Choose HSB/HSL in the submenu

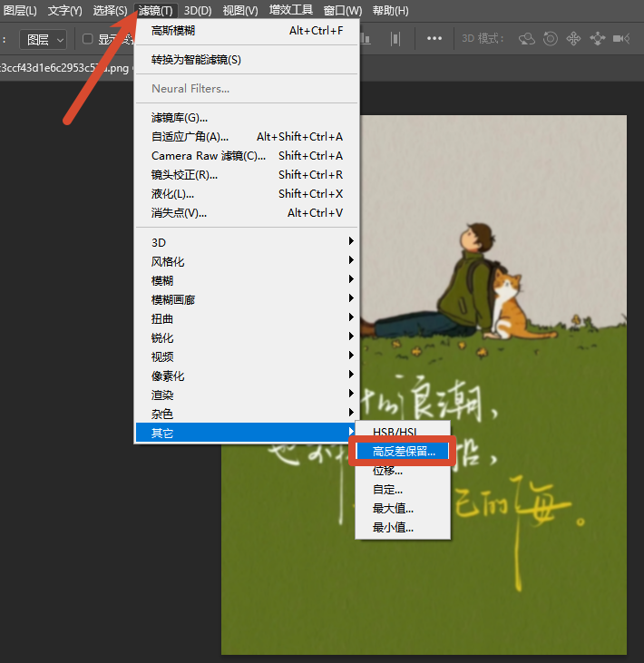(x=403, y=432)
